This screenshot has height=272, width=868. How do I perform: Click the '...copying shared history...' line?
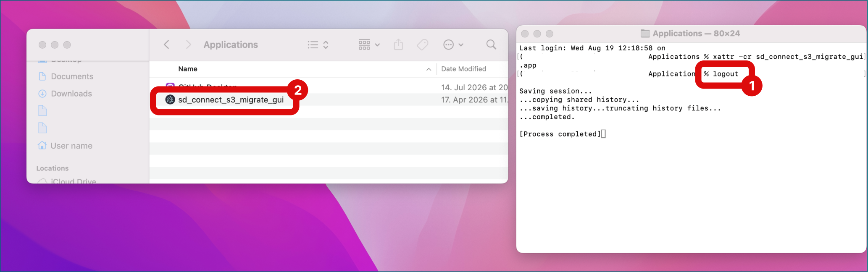579,99
